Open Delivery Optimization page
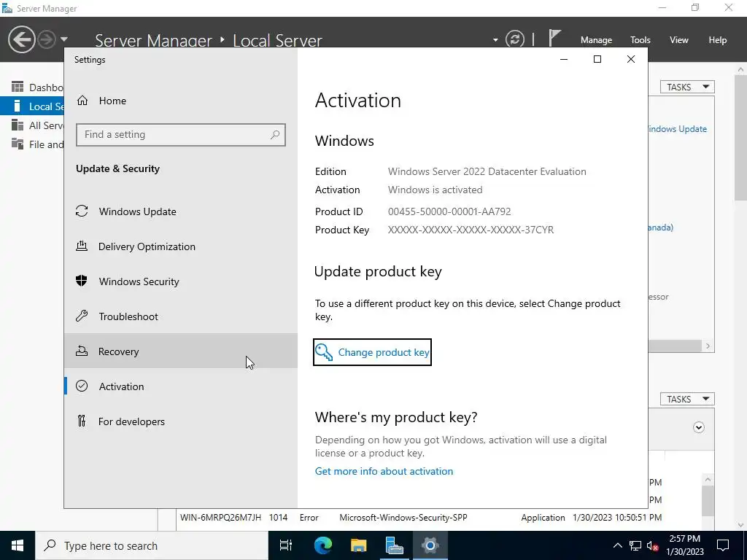This screenshot has height=560, width=747. point(181,246)
